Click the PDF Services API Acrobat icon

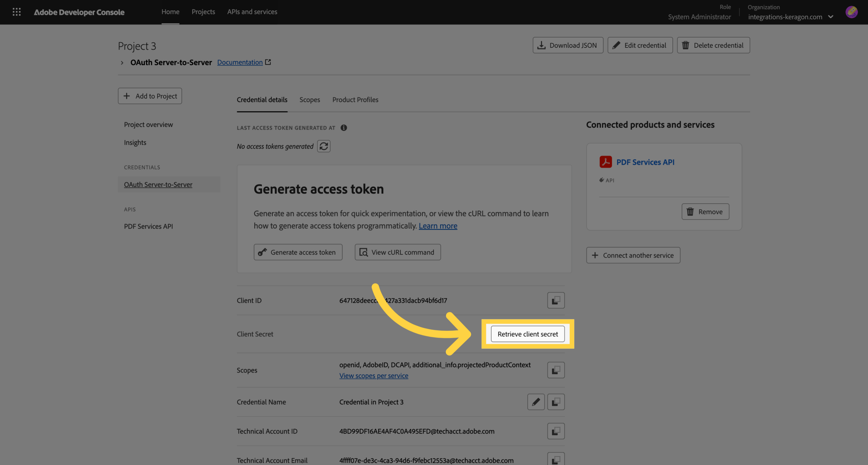605,162
